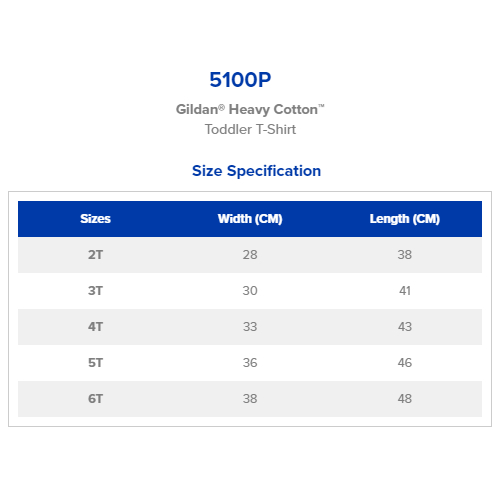500x500 pixels.
Task: Select the 2T size row label
Action: click(x=95, y=255)
